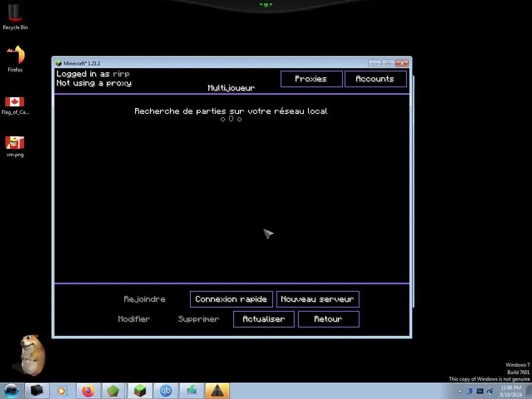Open the green-blue arrow app in taskbar
This screenshot has height=399, width=532.
[192, 391]
